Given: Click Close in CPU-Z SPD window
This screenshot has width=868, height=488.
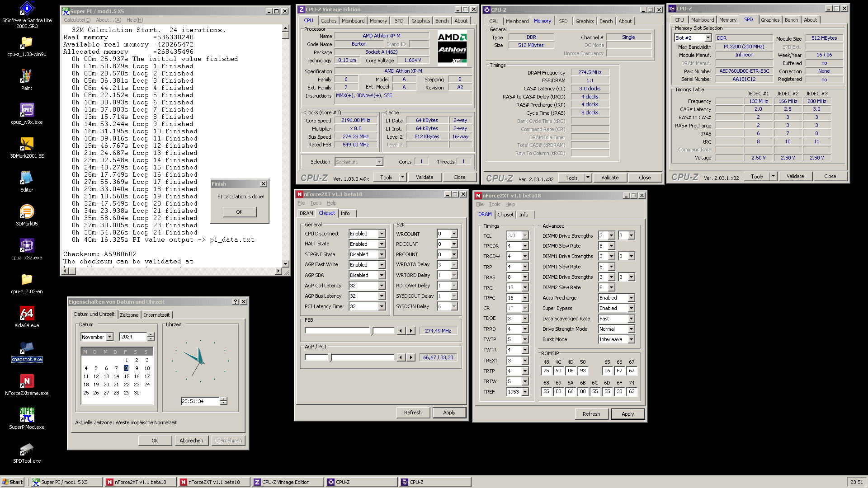Looking at the screenshot, I should tap(830, 176).
